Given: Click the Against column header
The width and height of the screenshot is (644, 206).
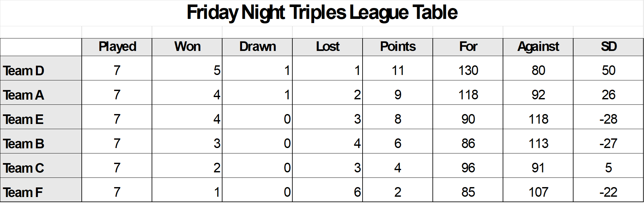Looking at the screenshot, I should (538, 47).
